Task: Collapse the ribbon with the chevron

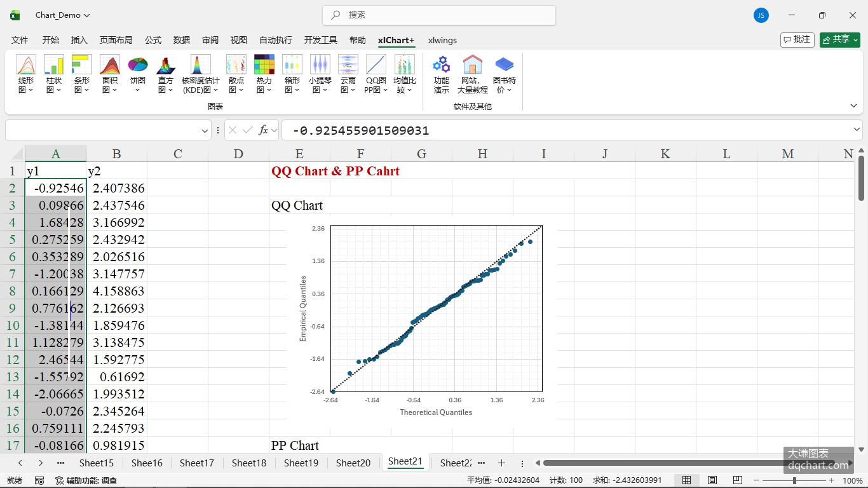Action: [x=853, y=105]
